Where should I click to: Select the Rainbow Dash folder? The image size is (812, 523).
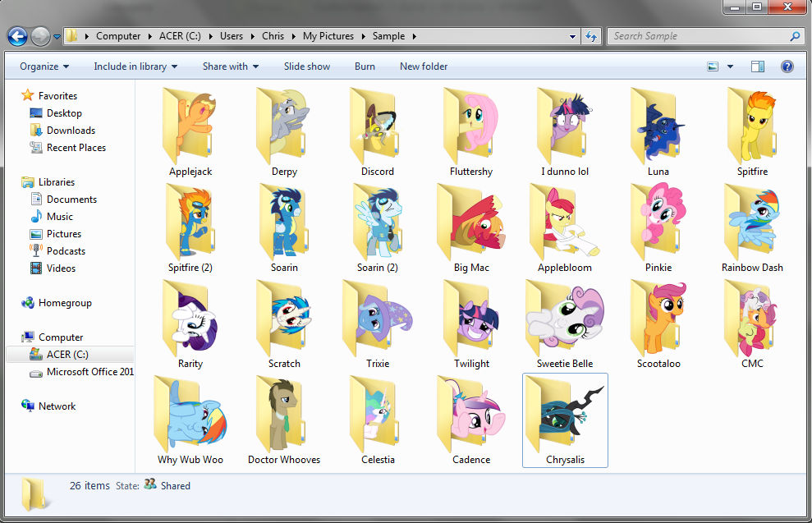pyautogui.click(x=752, y=222)
